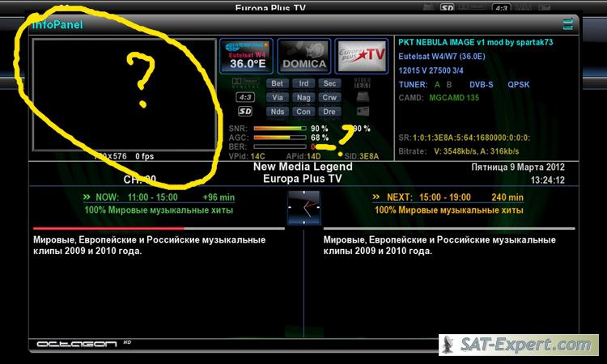
Task: Click the Octagon HD logo
Action: (83, 344)
